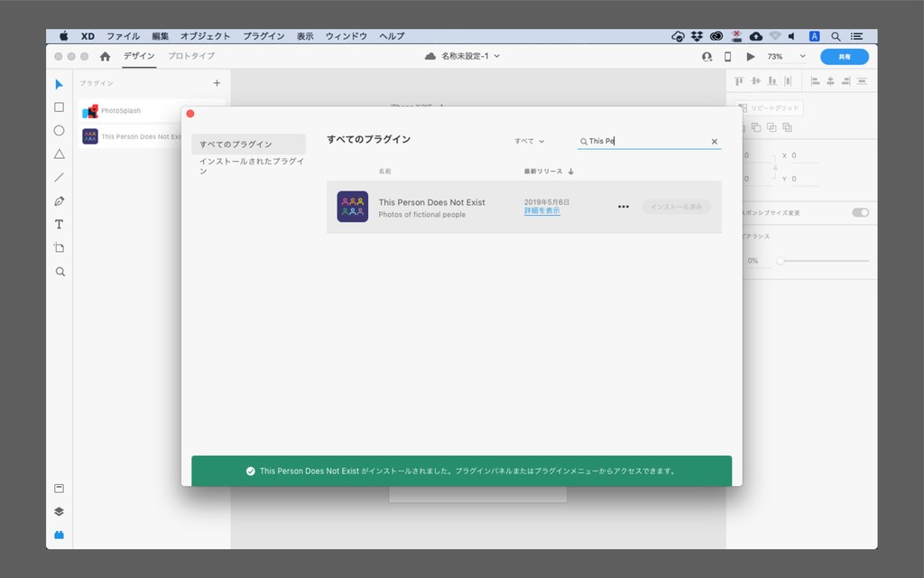This screenshot has height=578, width=924.
Task: Click the opacity 0% value field
Action: tap(756, 261)
